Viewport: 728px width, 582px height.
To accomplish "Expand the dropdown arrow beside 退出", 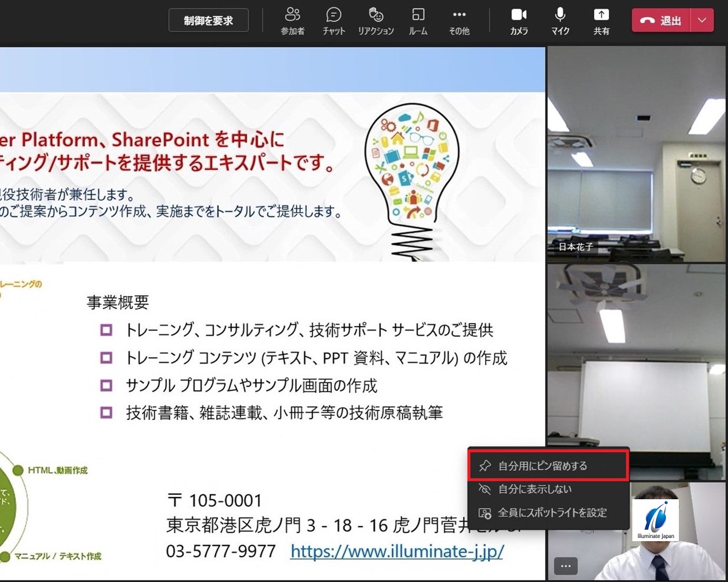I will pyautogui.click(x=702, y=21).
